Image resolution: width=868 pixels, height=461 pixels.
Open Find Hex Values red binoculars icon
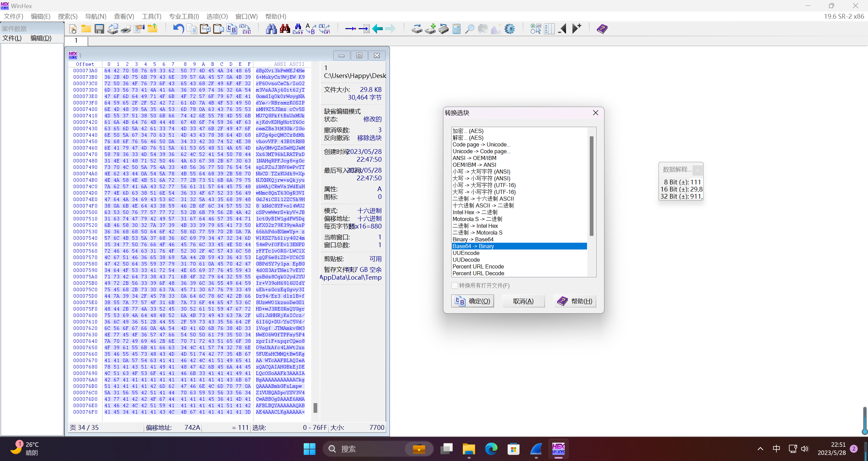[x=285, y=29]
